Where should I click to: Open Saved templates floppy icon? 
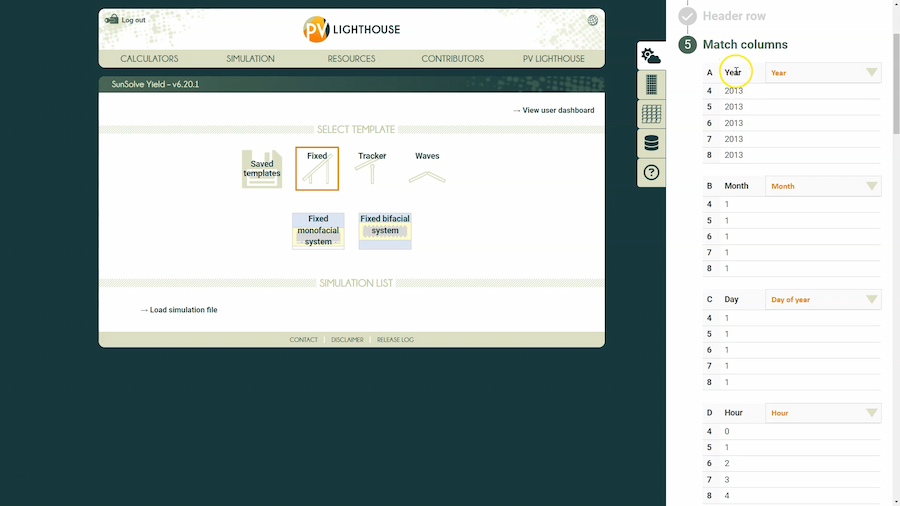(x=262, y=169)
